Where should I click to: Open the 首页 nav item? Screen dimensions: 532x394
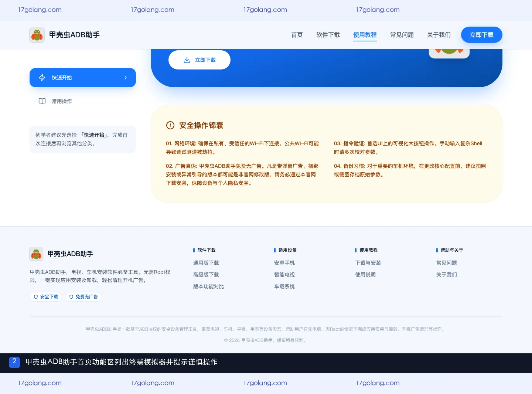coord(297,35)
